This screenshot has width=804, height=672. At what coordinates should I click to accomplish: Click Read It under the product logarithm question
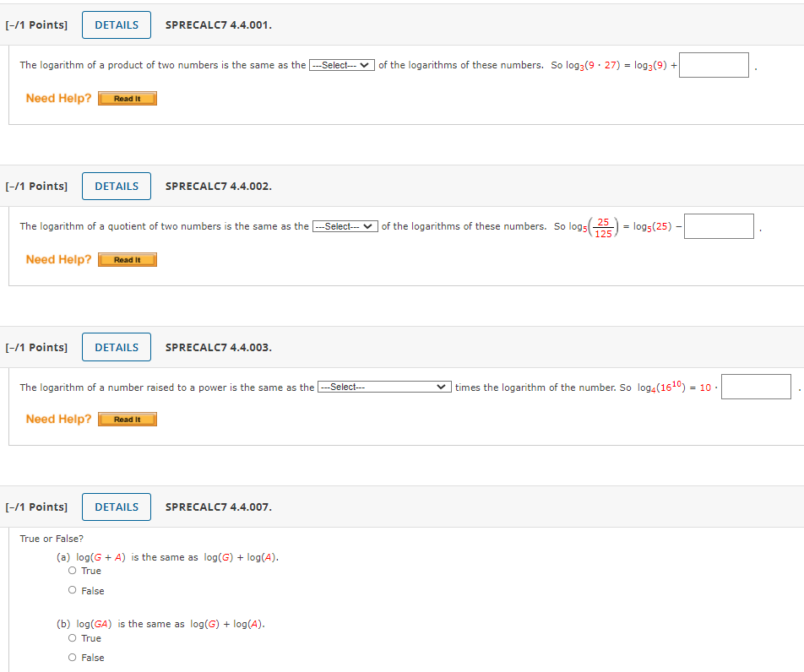coord(128,99)
